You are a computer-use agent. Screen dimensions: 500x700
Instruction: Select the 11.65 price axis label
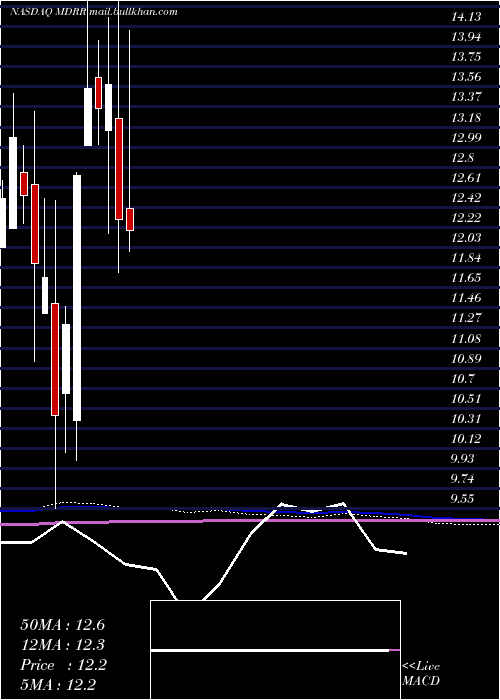466,279
